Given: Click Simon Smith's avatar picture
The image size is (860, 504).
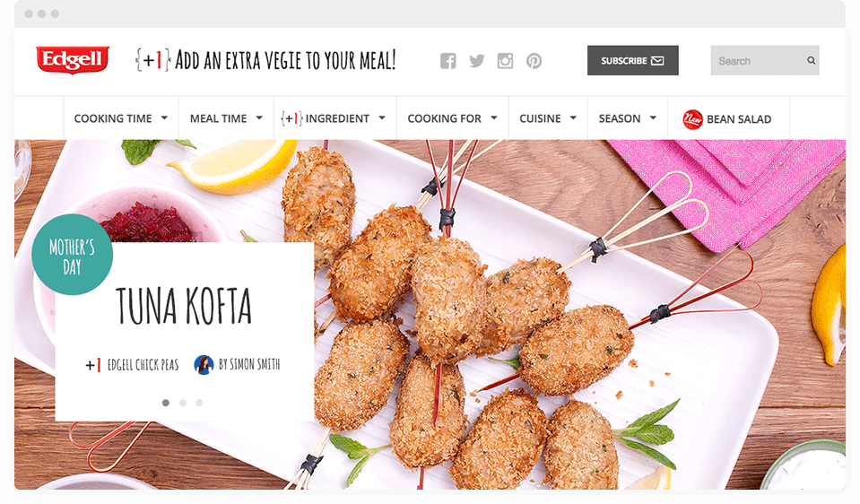Looking at the screenshot, I should pos(204,365).
